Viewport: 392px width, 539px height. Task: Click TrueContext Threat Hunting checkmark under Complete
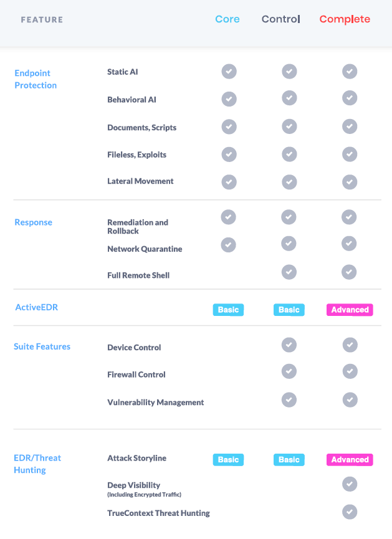click(350, 512)
